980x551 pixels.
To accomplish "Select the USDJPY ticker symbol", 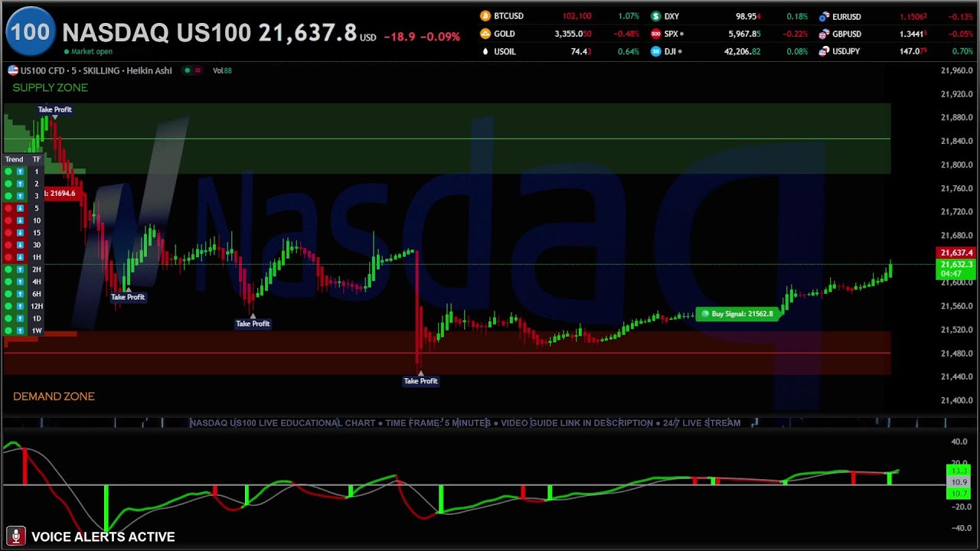I will (x=846, y=51).
